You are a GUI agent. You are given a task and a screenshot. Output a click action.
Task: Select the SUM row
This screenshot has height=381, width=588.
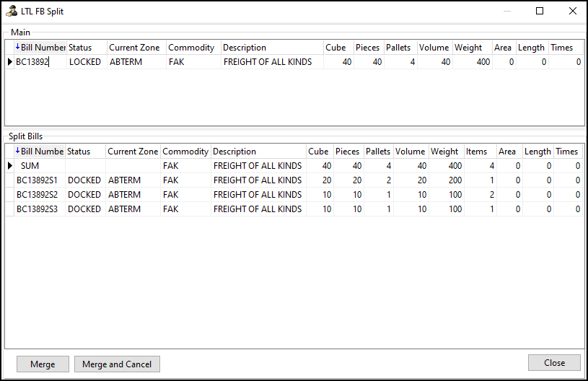point(294,166)
